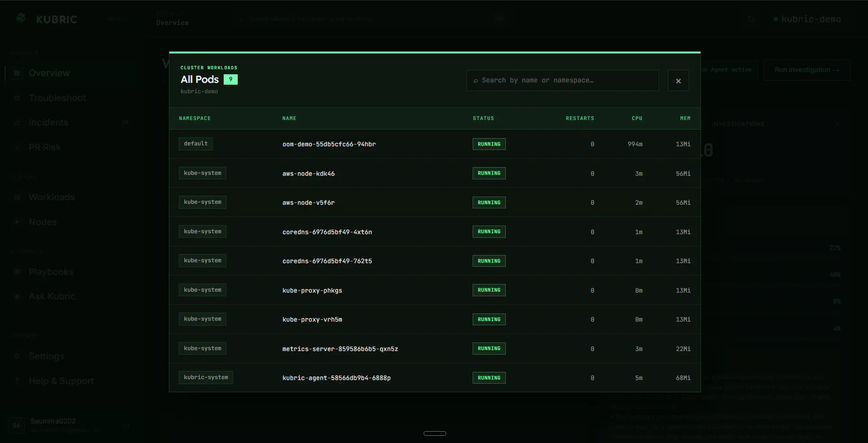The image size is (868, 443).
Task: Sort by the CPU column header
Action: coord(637,118)
